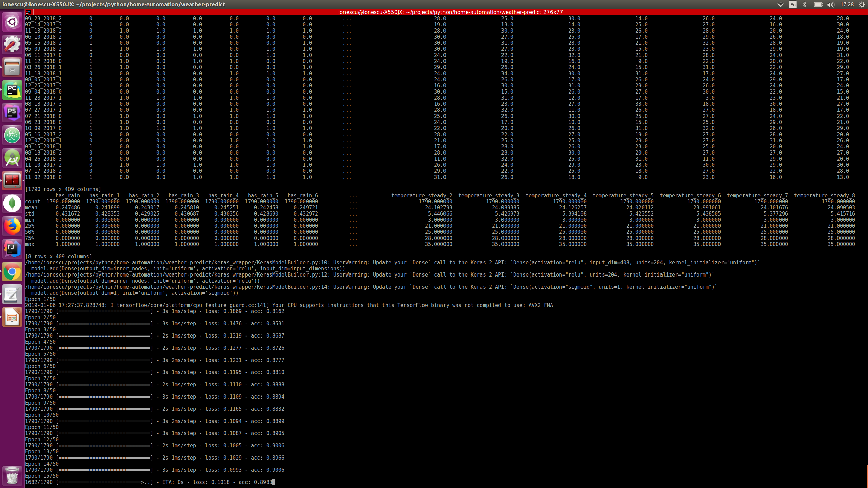
Task: Open MongoDB Compass leaf icon
Action: click(12, 203)
